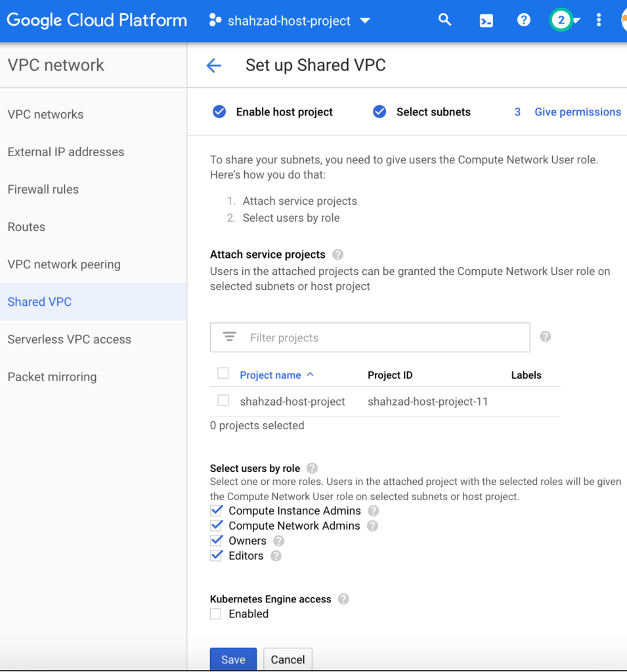Uncheck the Editors role checkbox
The width and height of the screenshot is (627, 672).
(x=216, y=555)
